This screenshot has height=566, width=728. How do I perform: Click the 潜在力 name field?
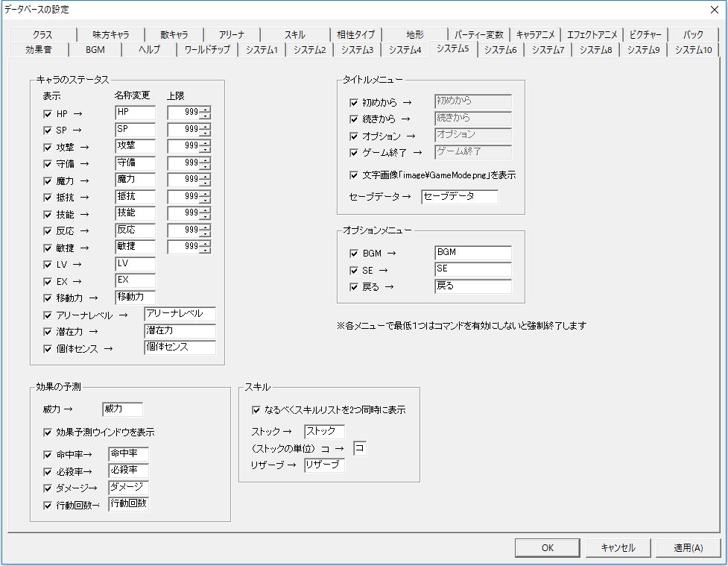(x=180, y=331)
